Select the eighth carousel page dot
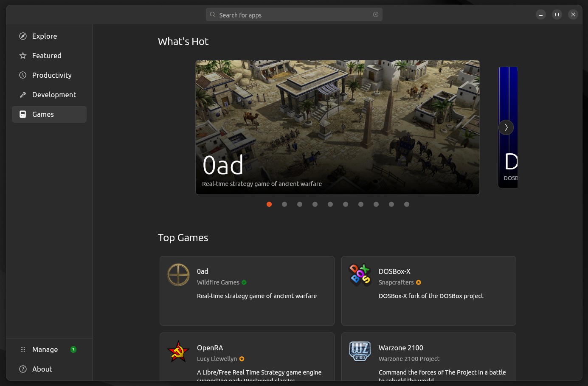The height and width of the screenshot is (386, 588). click(376, 204)
